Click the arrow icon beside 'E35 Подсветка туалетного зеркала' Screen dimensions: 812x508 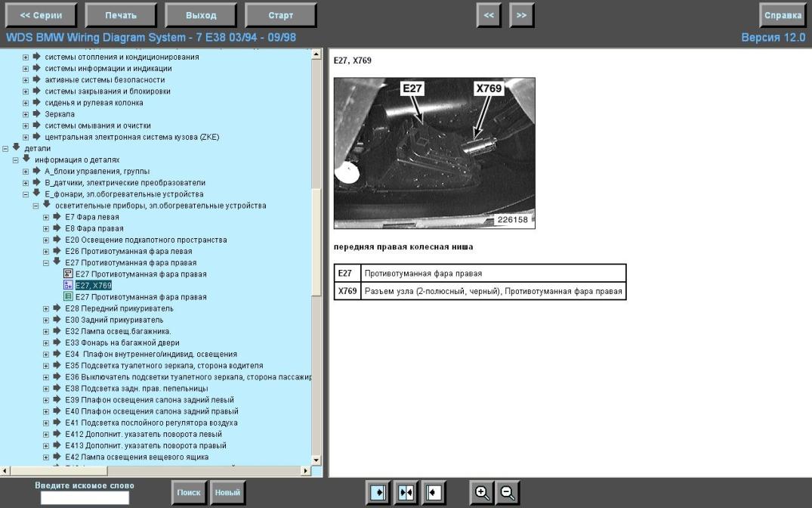pyautogui.click(x=57, y=365)
